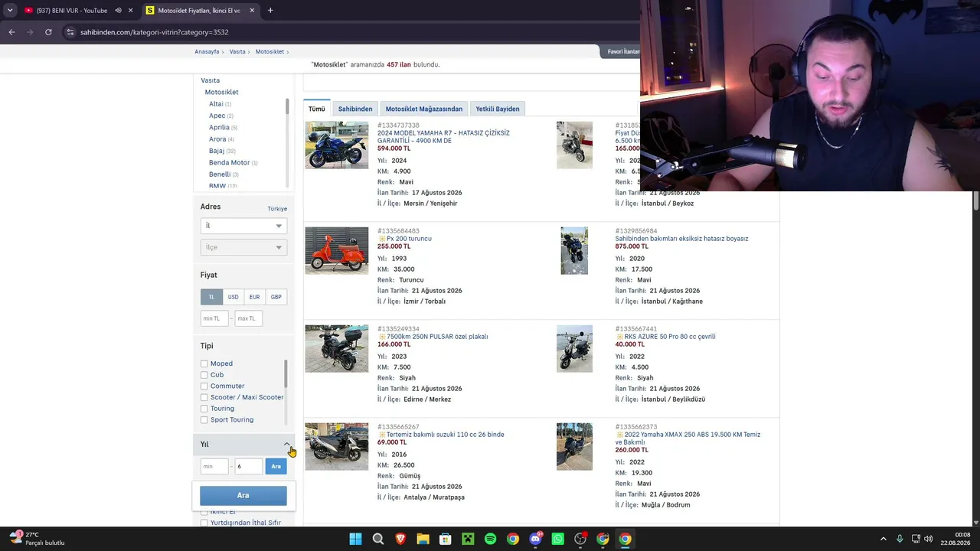Image resolution: width=980 pixels, height=551 pixels.
Task: Check the Touring type checkbox
Action: 204,409
